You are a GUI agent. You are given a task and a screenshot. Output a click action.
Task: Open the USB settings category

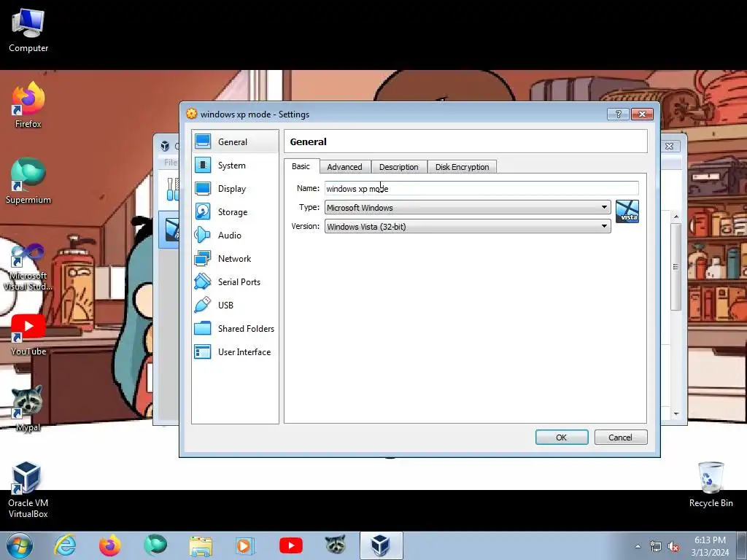235,306
